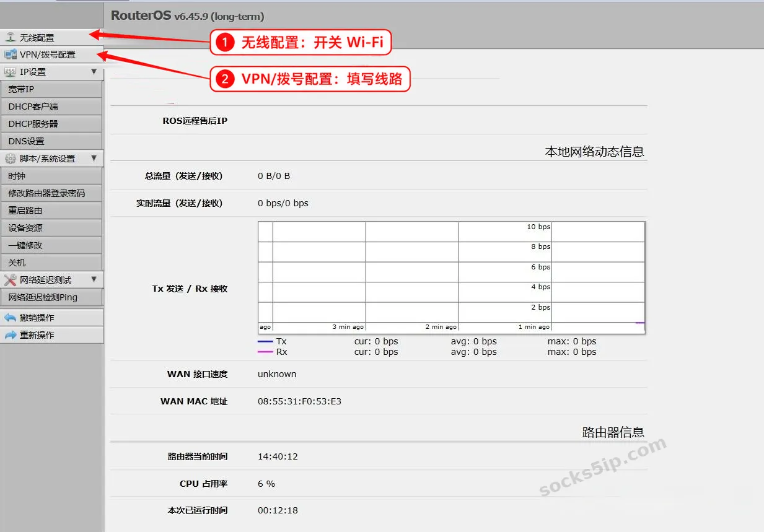Click the Rx avg: 0 bps reading
Screen dimensions: 764x532
(474, 352)
